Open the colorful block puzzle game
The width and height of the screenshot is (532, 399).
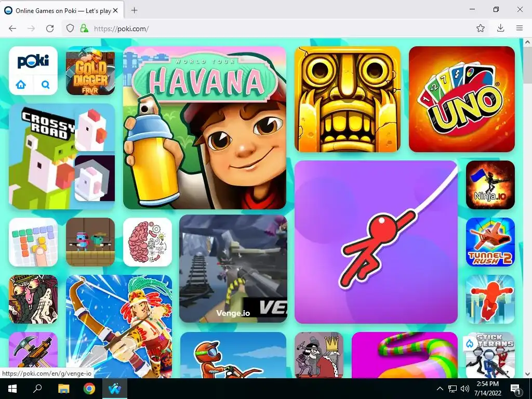pos(33,242)
